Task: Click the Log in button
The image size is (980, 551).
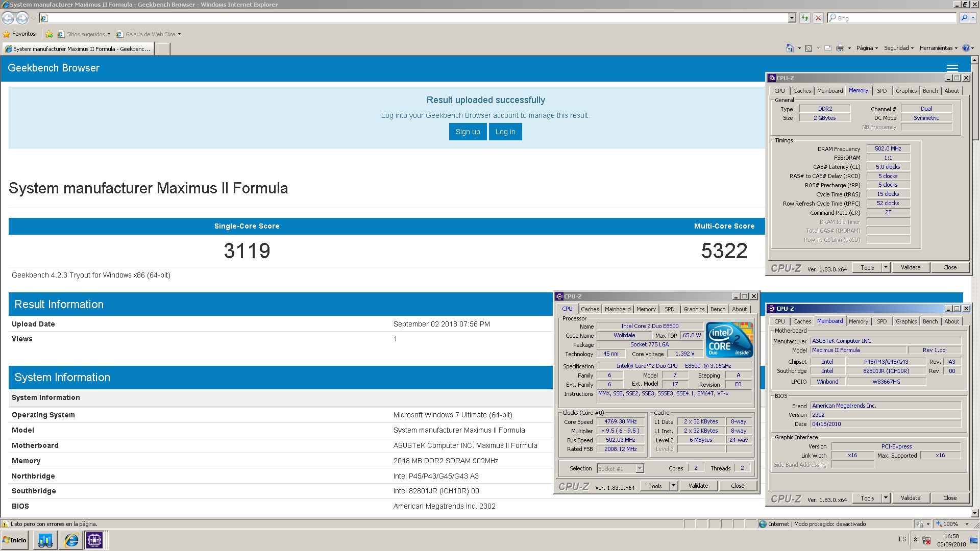Action: tap(505, 132)
